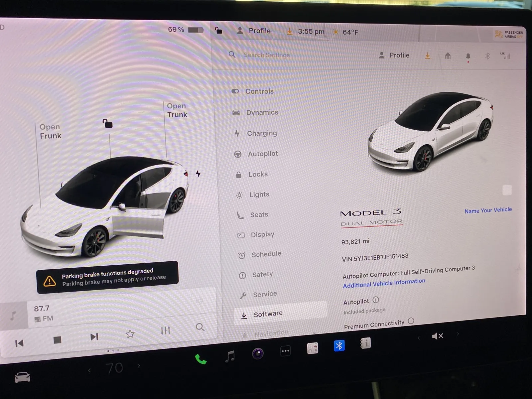This screenshot has height=399, width=532.
Task: Open the Charging settings menu
Action: coord(261,133)
